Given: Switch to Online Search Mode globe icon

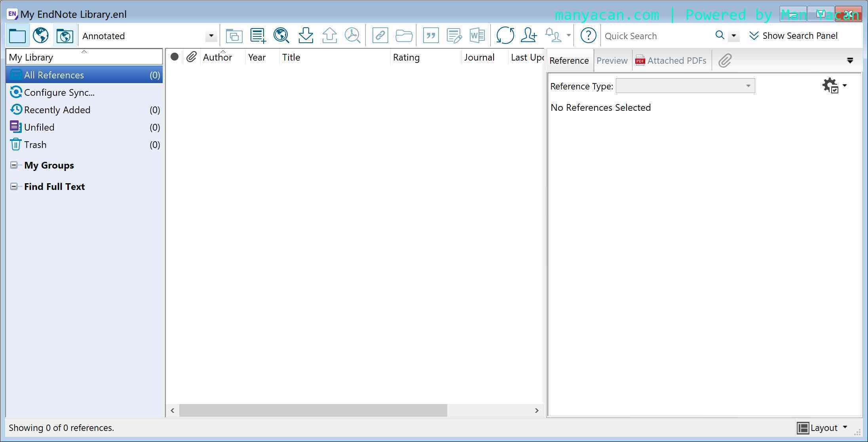Looking at the screenshot, I should click(x=41, y=36).
